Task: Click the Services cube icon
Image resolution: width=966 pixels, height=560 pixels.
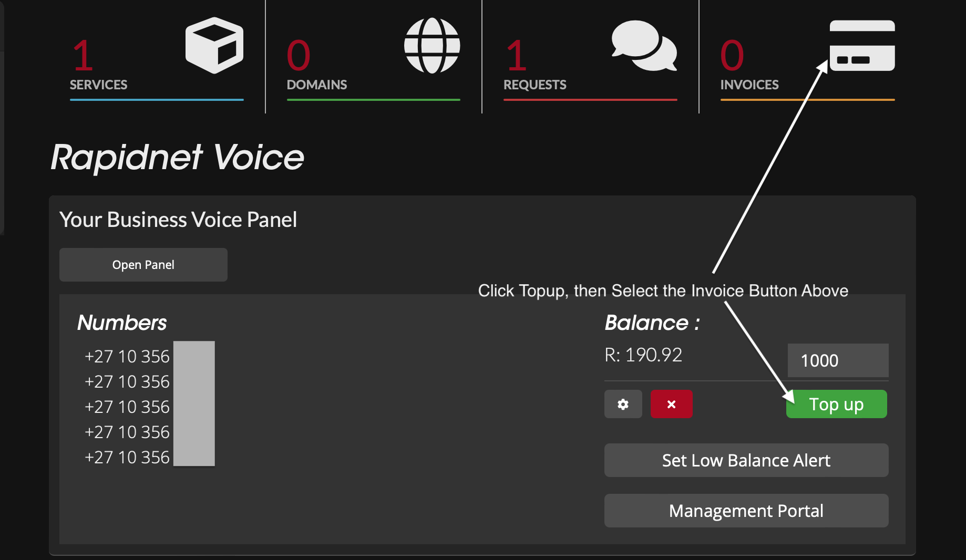Action: click(x=214, y=46)
